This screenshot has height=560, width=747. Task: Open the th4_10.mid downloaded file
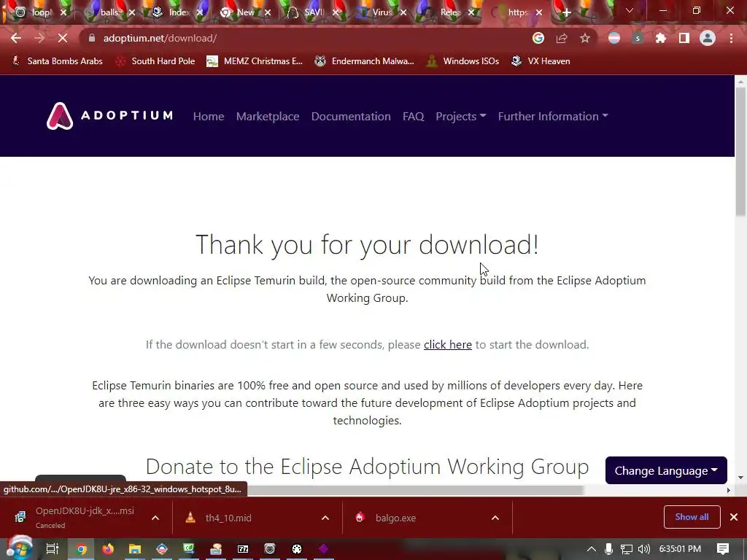click(228, 518)
